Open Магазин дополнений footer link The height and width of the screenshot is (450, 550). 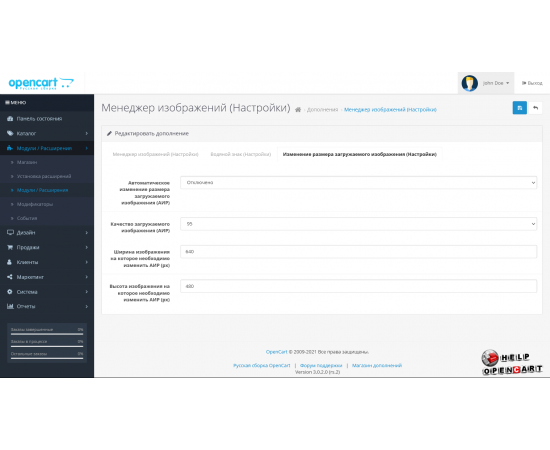click(377, 365)
